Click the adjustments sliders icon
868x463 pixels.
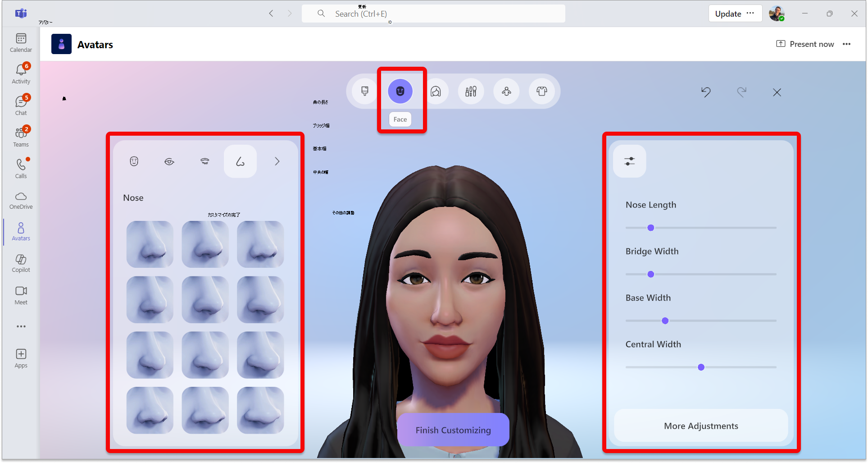coord(630,161)
